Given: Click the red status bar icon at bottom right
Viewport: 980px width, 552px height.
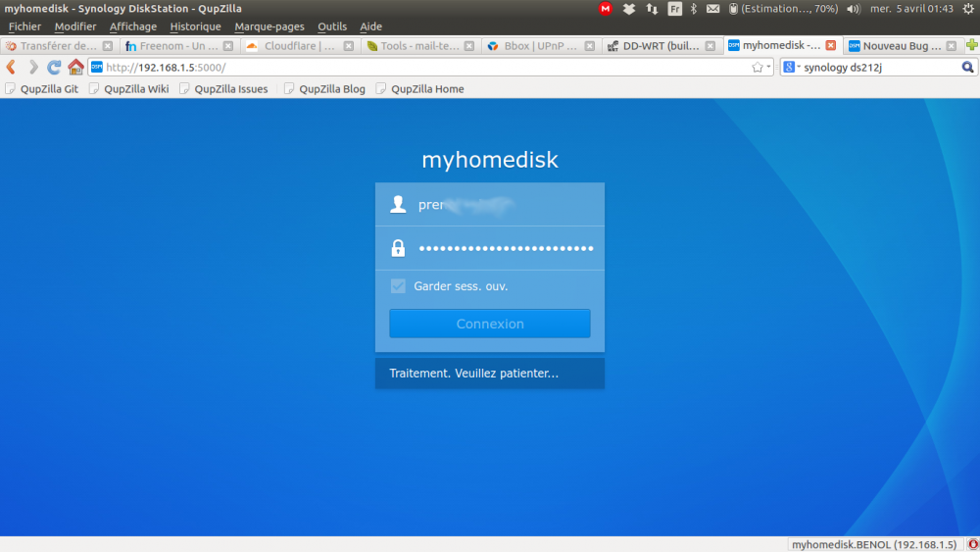Looking at the screenshot, I should click(x=973, y=544).
